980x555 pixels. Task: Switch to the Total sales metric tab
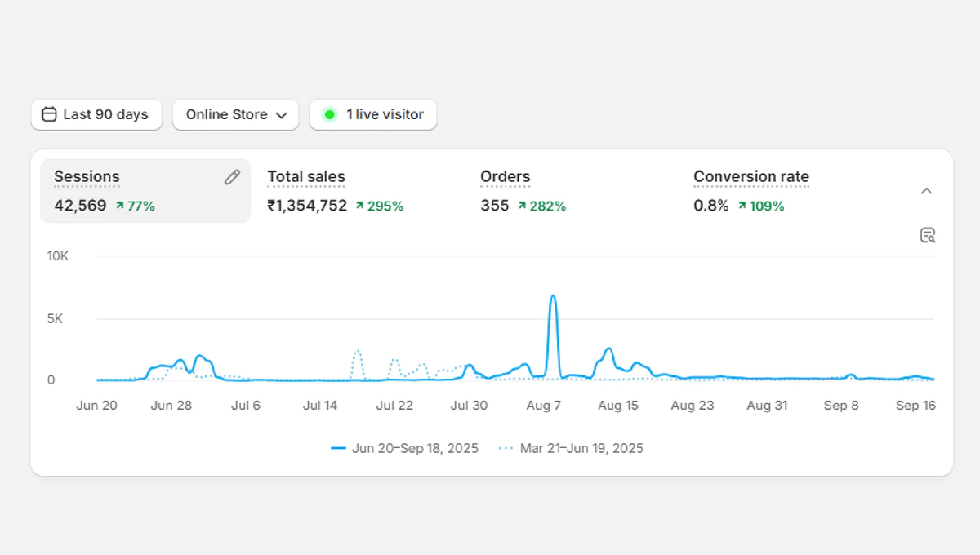[x=306, y=177]
